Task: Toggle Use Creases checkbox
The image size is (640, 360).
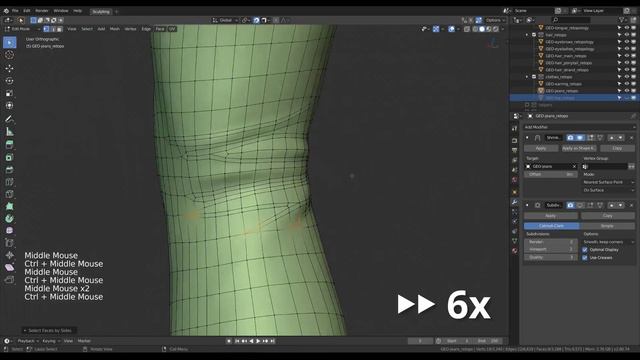Action: pos(585,258)
